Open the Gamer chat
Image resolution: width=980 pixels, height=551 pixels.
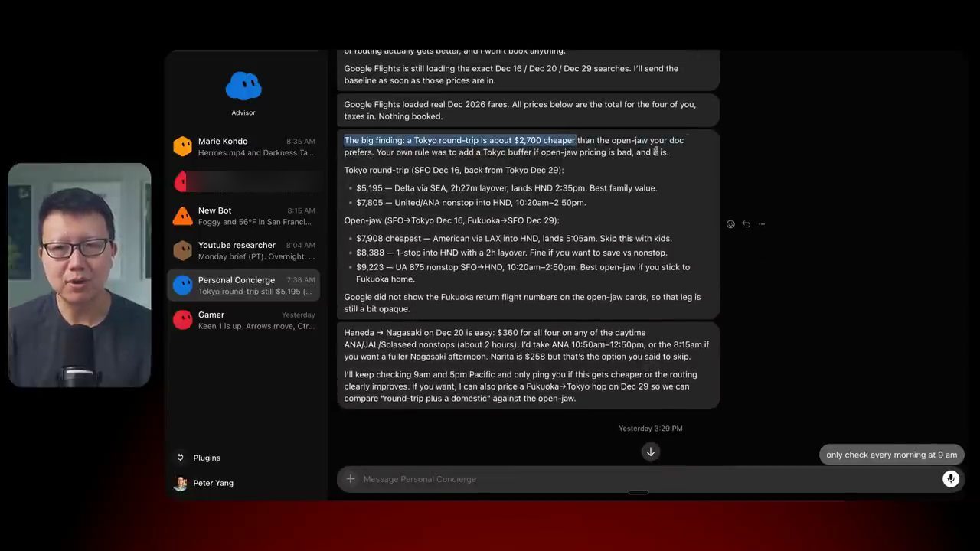coord(243,320)
